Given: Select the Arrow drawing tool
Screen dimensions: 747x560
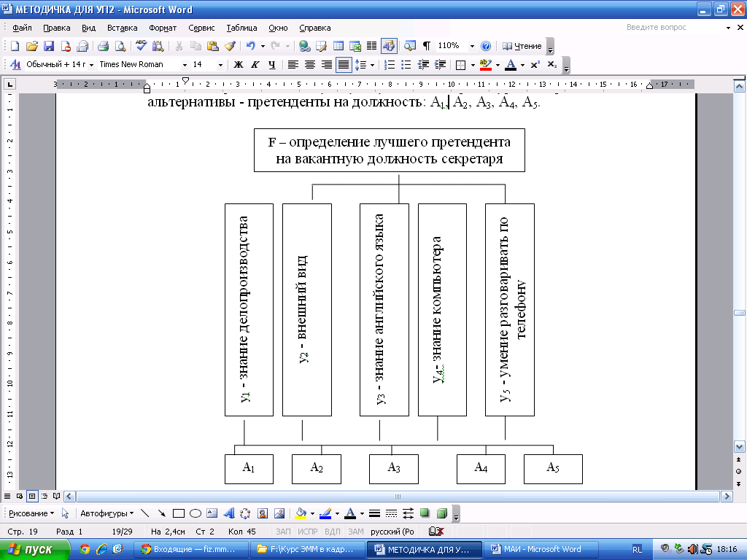Looking at the screenshot, I should 162,513.
